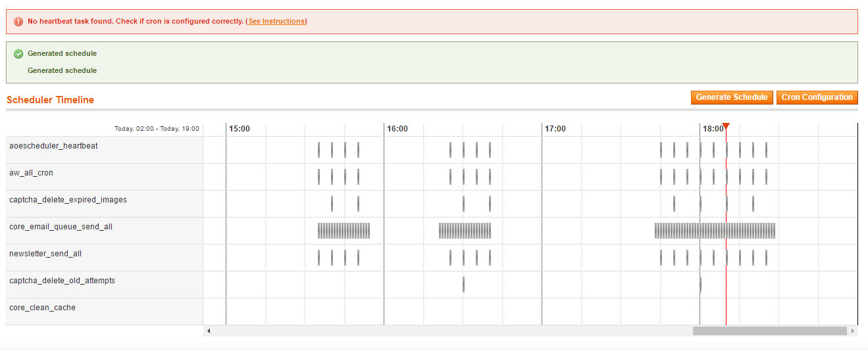Click the red error icon in heartbeat warning
Viewport: 868px width, 351px height.
coord(18,22)
